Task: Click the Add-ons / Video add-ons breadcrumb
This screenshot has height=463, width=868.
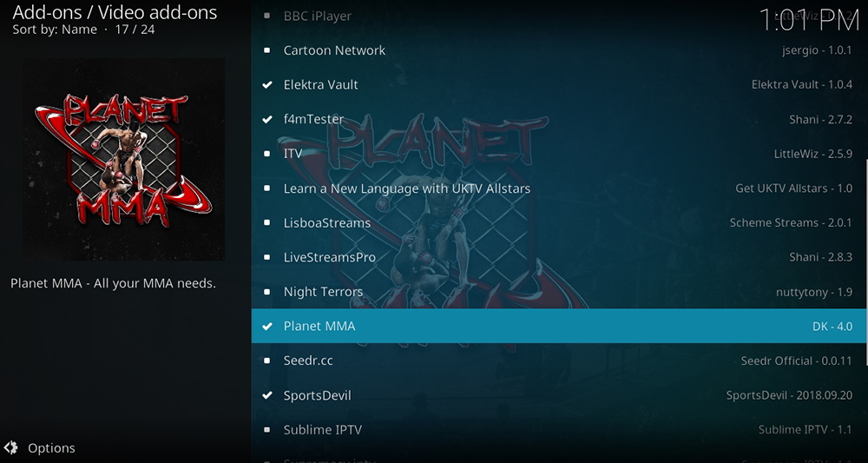Action: pyautogui.click(x=115, y=12)
